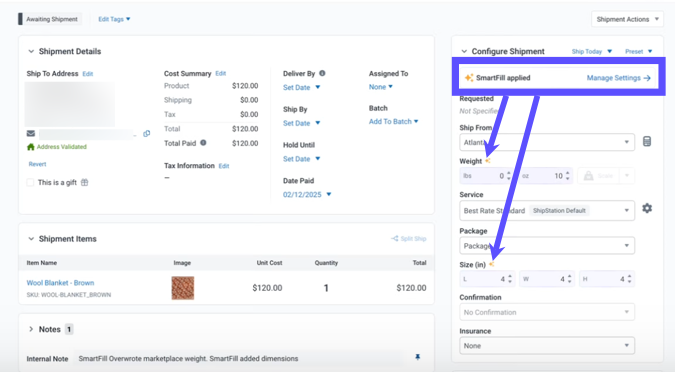Copy the email address icon
The image size is (675, 372).
pos(147,134)
